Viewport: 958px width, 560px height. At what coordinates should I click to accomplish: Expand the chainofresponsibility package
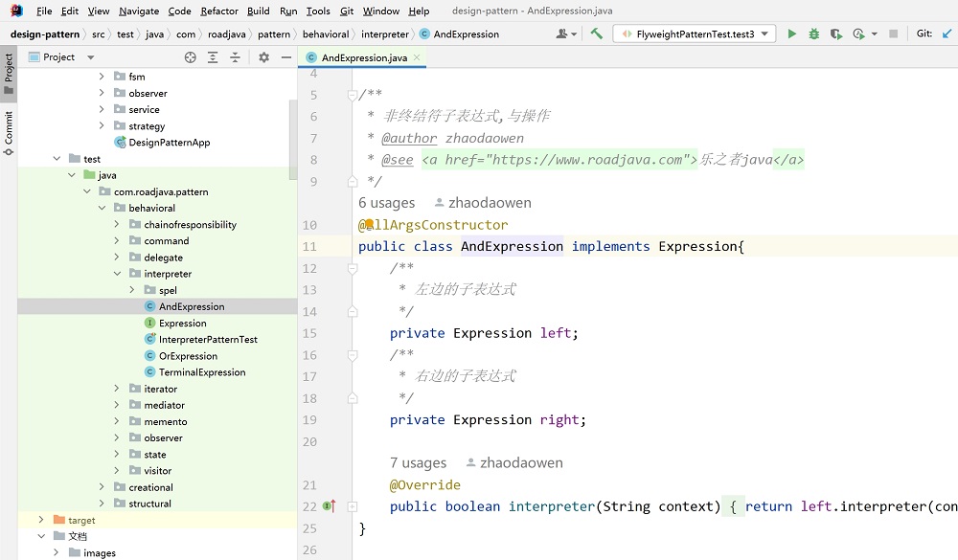point(117,225)
